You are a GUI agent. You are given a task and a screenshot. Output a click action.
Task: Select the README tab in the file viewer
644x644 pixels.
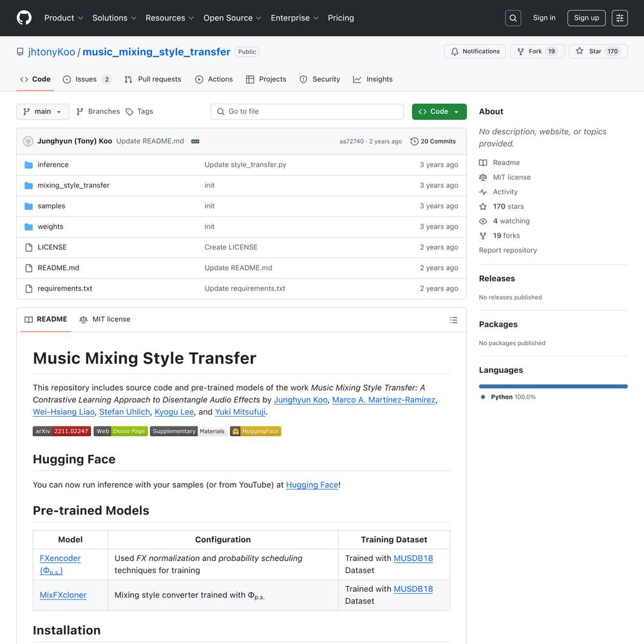46,319
